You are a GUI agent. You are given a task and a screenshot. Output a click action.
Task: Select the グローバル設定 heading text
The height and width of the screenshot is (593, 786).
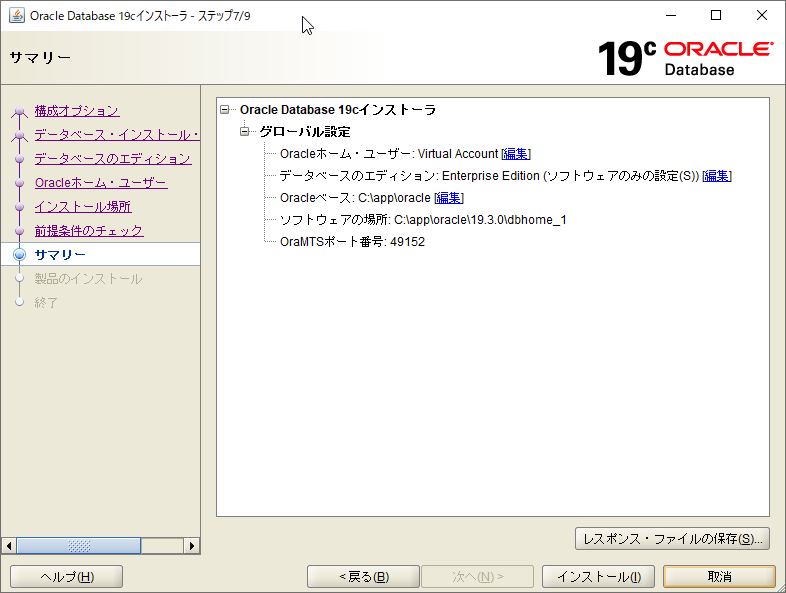point(305,132)
